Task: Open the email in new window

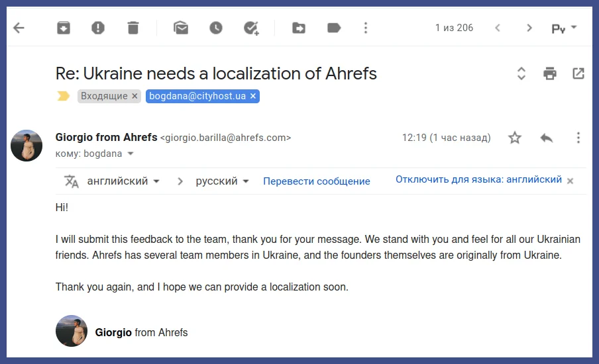Action: click(578, 73)
